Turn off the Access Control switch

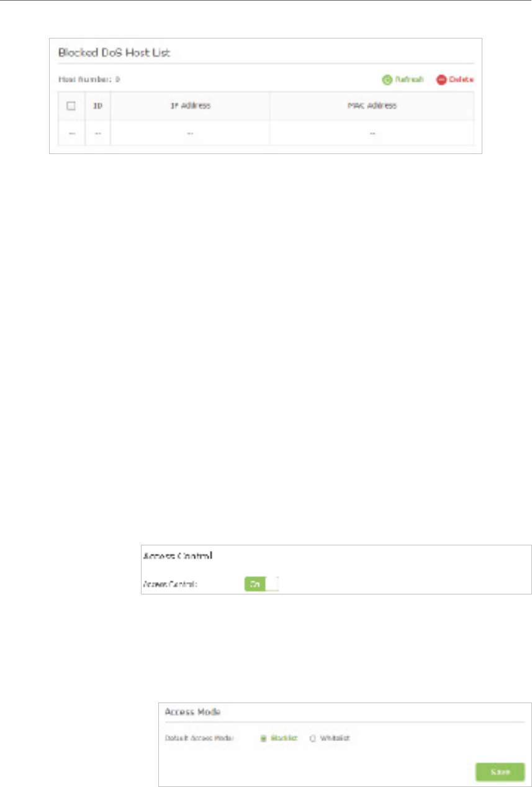[x=261, y=584]
